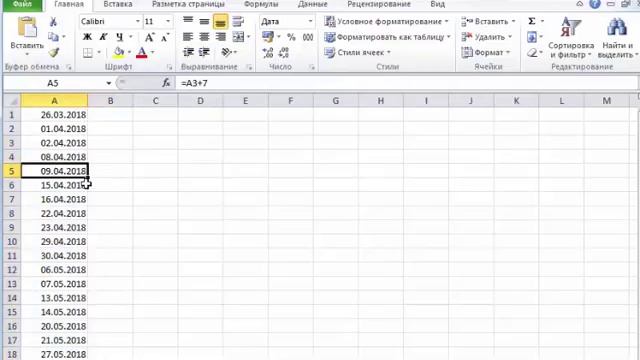Toggle underline (Ч) formatting
Viewport: 640px width, 360px height.
tap(120, 37)
